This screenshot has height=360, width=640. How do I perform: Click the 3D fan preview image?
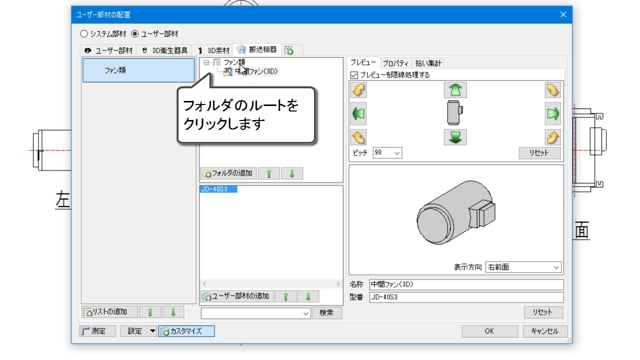456,213
